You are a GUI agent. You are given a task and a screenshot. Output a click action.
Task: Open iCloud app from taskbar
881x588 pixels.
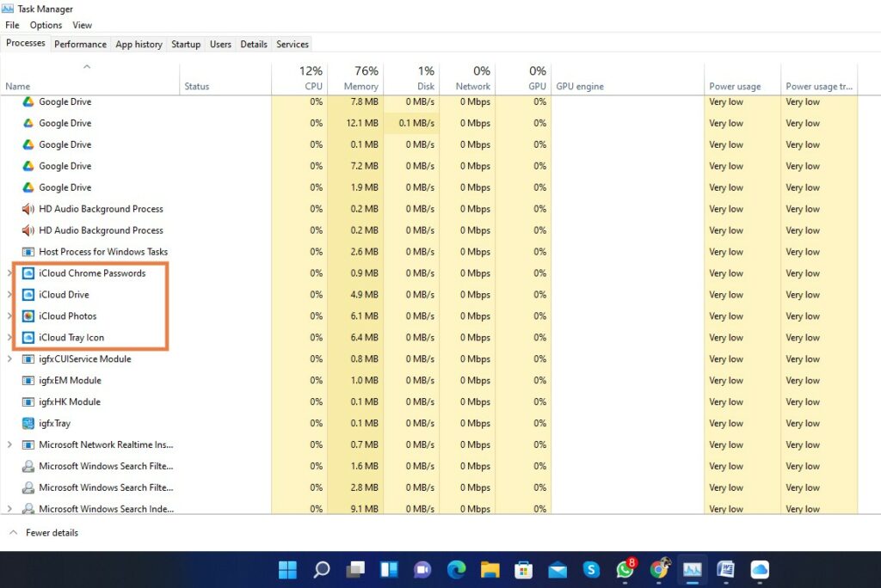click(x=760, y=569)
